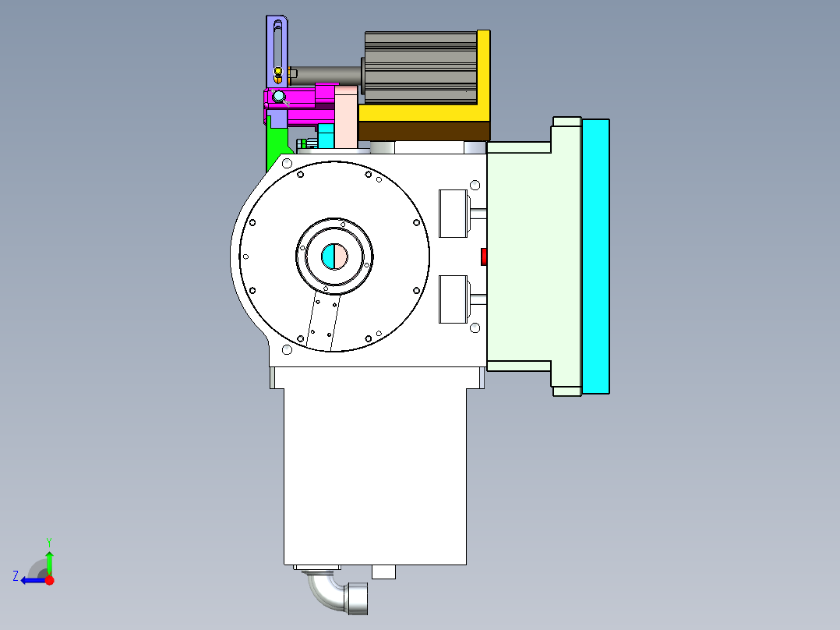Image resolution: width=840 pixels, height=630 pixels.
Task: Select the brown spacer under the motor
Action: (421, 131)
